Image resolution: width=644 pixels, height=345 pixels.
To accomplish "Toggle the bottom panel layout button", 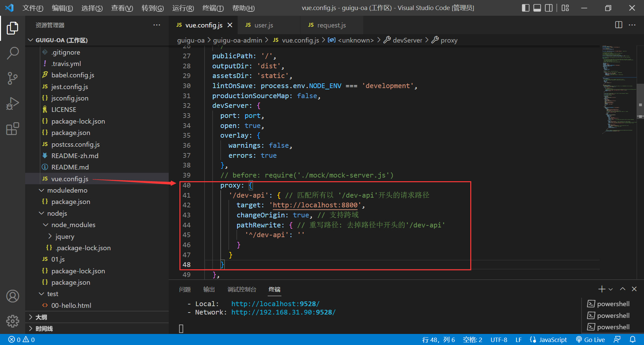I will (x=537, y=8).
